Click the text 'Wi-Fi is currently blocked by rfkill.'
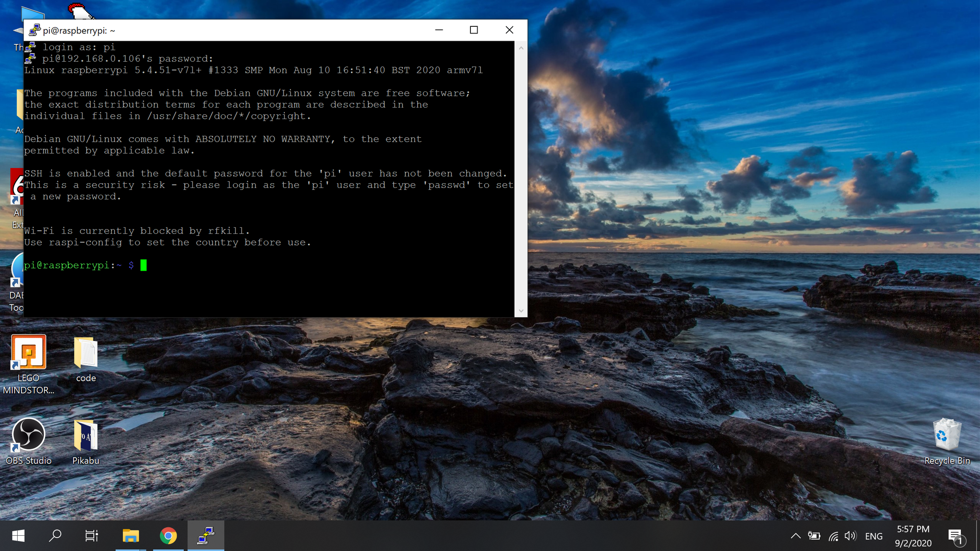 coord(137,231)
